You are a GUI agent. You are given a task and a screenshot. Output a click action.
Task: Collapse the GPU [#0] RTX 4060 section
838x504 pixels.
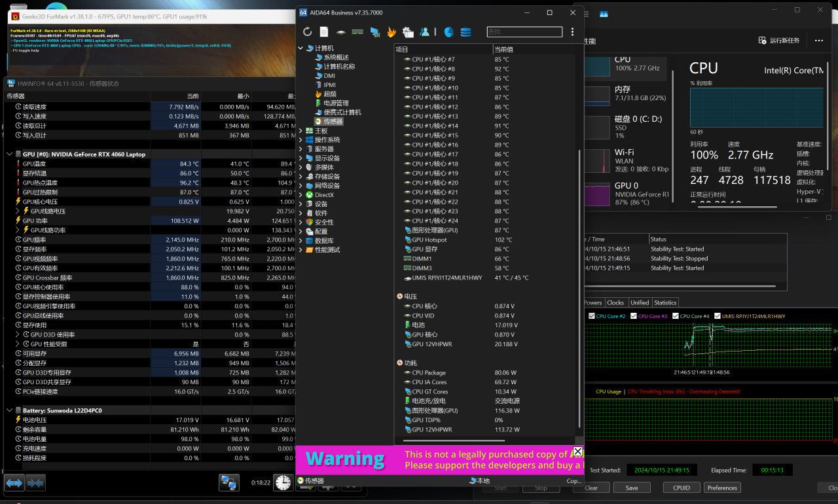10,154
